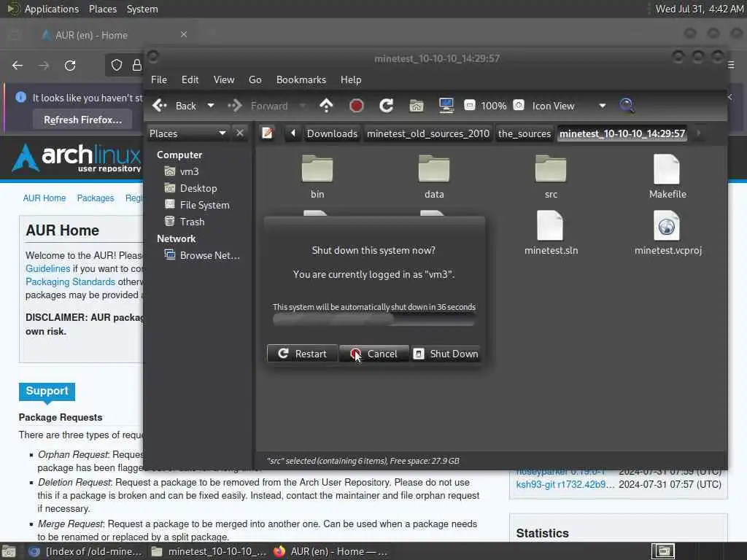Screen dimensions: 747x560
Task: Open AUR Home link on webpage
Action: 44,198
